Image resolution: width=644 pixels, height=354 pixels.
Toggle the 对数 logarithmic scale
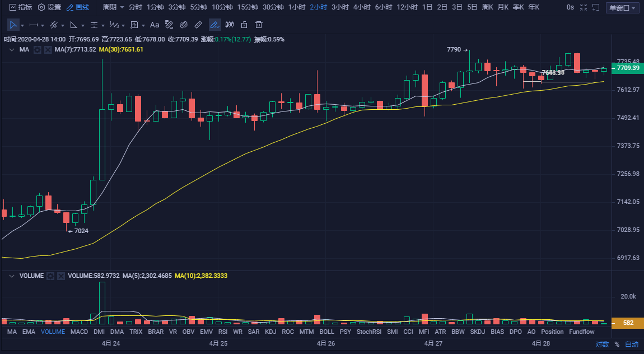pyautogui.click(x=601, y=344)
